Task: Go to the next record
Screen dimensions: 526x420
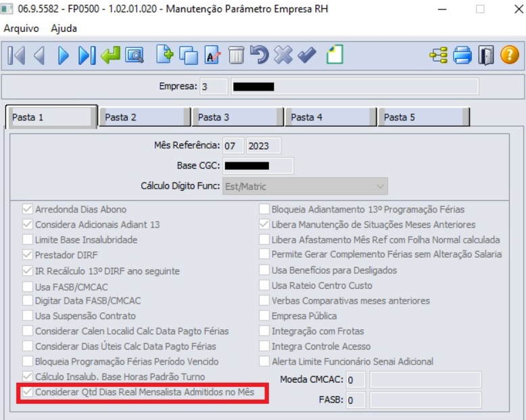Action: [63, 55]
